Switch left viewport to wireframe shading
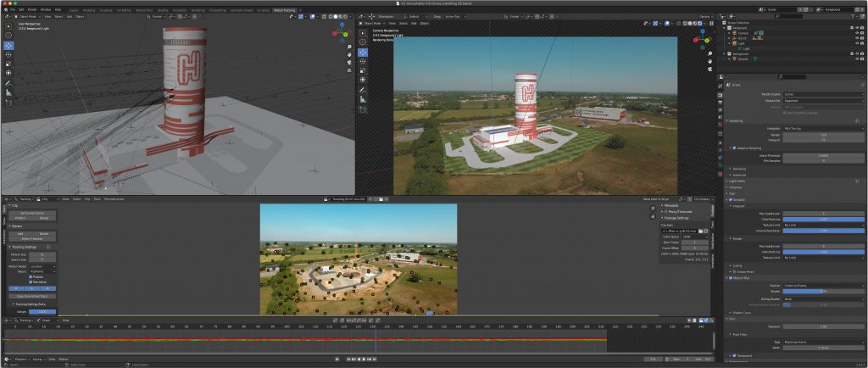 (x=330, y=17)
